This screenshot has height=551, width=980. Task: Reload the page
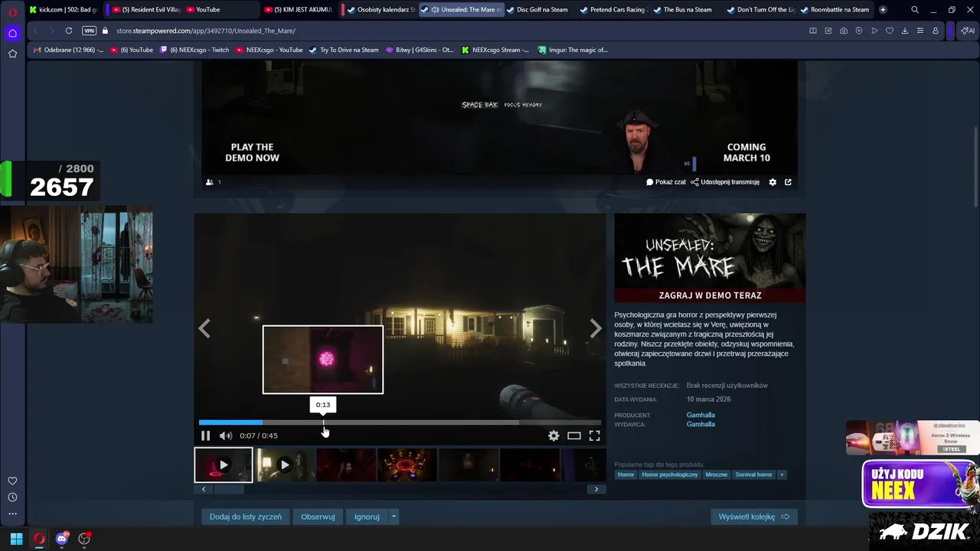click(69, 31)
